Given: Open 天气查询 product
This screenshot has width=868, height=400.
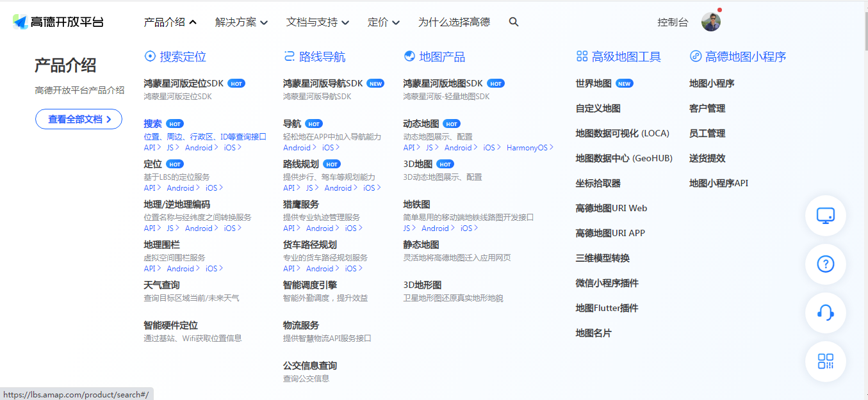Looking at the screenshot, I should point(161,285).
